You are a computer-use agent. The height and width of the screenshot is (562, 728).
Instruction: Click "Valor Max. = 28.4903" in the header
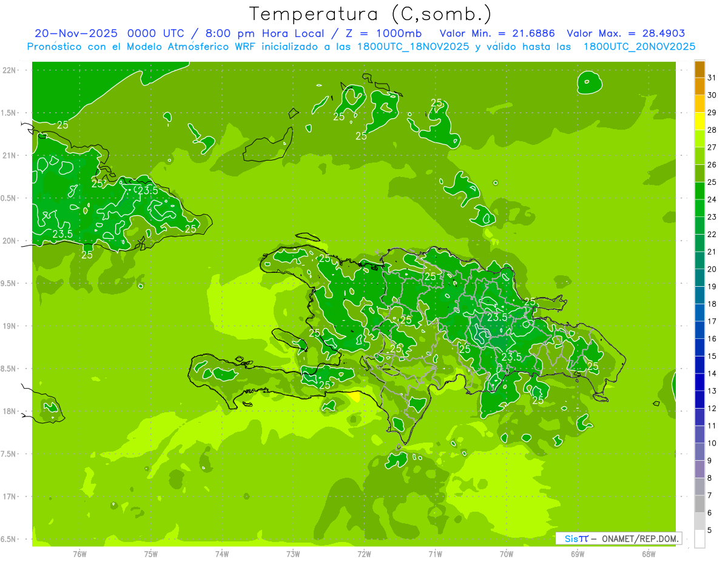click(626, 33)
